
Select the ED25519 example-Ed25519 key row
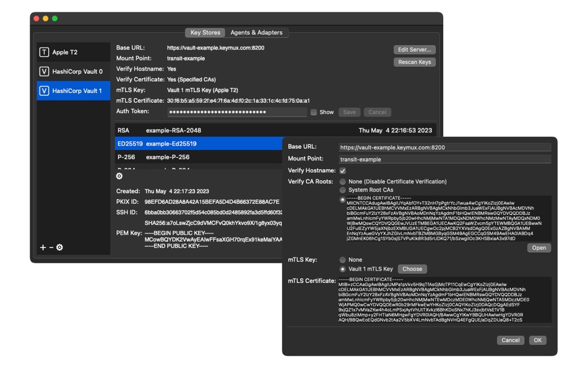(199, 144)
